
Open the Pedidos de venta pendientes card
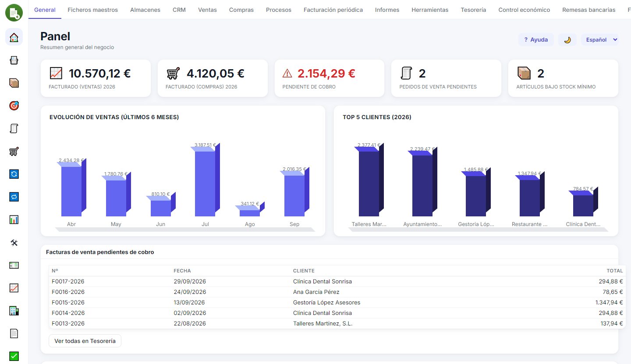(x=446, y=78)
